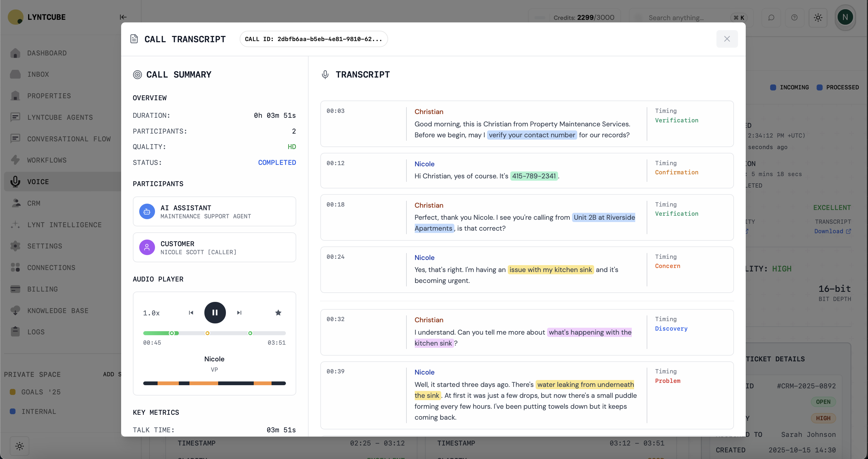868x459 pixels.
Task: Skip to previous audio segment
Action: (191, 313)
